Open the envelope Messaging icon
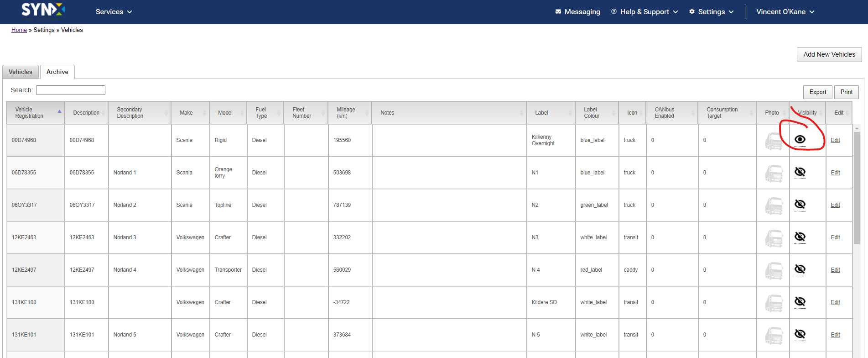The image size is (868, 358). pyautogui.click(x=558, y=12)
